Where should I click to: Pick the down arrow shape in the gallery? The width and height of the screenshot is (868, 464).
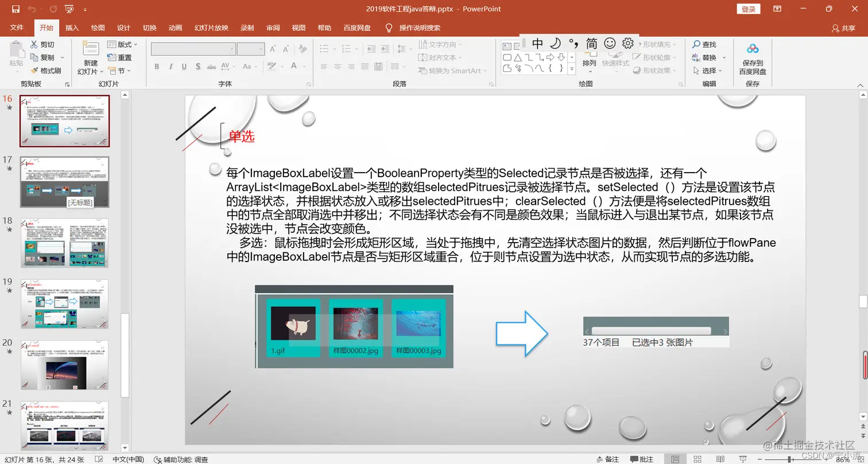click(x=561, y=57)
